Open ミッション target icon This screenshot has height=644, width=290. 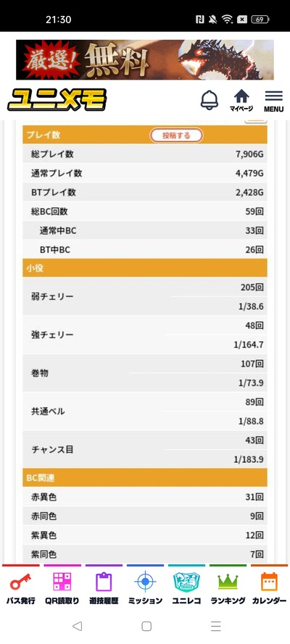click(x=145, y=587)
